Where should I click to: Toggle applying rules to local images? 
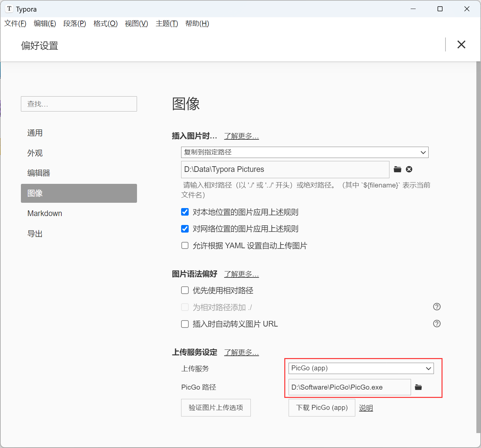185,212
